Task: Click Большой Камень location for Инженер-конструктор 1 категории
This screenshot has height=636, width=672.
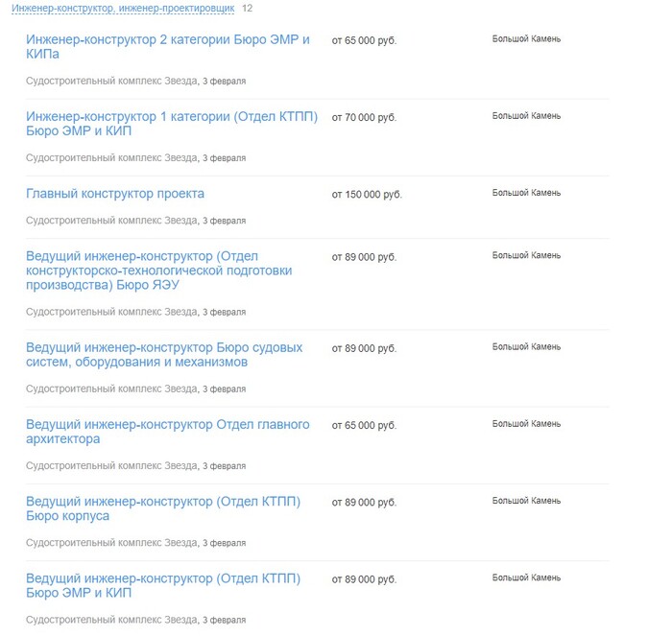Action: point(526,116)
